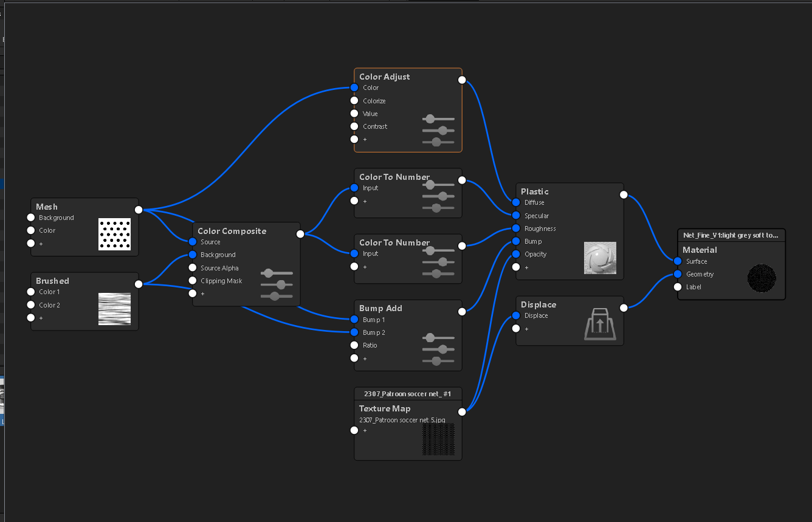This screenshot has width=812, height=522.
Task: Click the Plastic Bump input socket
Action: [516, 241]
